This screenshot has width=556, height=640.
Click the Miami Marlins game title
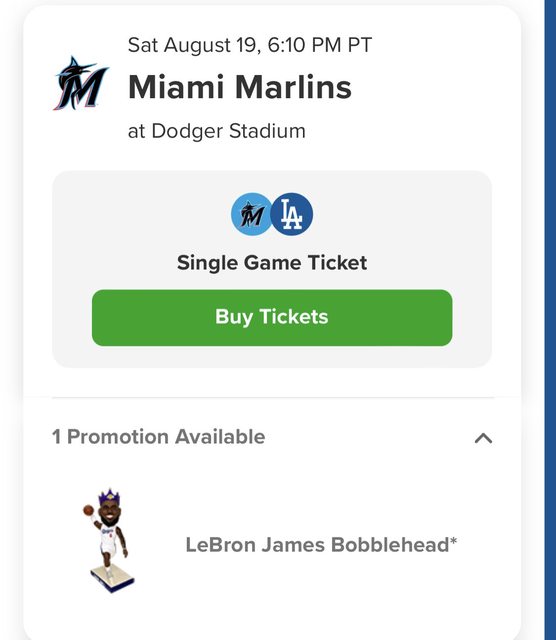(x=240, y=87)
